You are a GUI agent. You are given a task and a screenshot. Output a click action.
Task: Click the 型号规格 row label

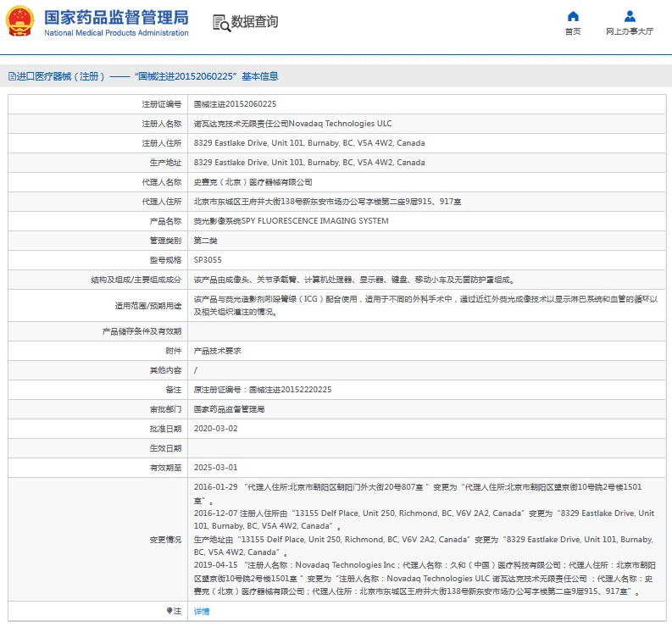165,260
